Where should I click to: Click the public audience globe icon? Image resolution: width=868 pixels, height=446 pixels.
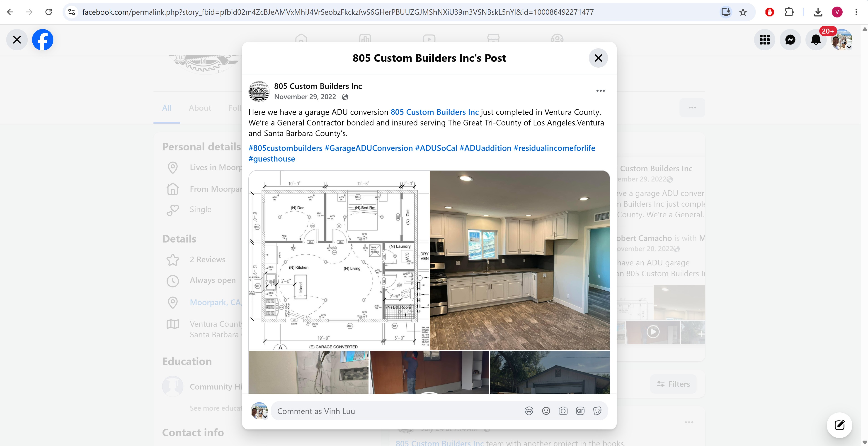(345, 97)
